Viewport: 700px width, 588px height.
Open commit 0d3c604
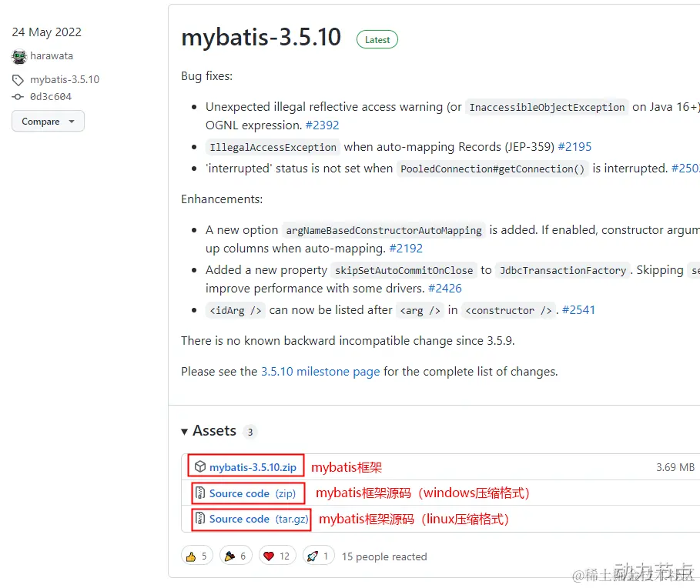point(51,97)
